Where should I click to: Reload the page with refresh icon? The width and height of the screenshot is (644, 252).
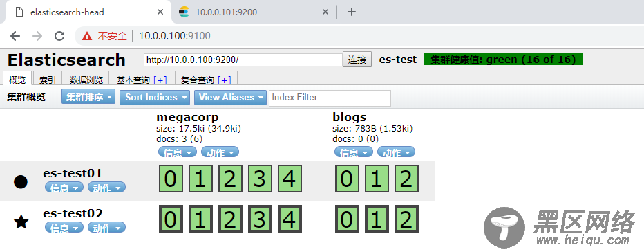[59, 36]
